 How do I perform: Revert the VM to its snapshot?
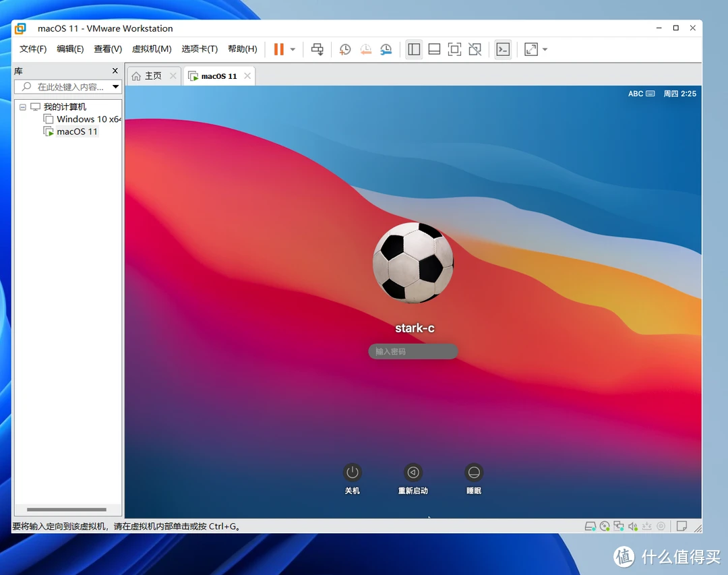pos(366,49)
